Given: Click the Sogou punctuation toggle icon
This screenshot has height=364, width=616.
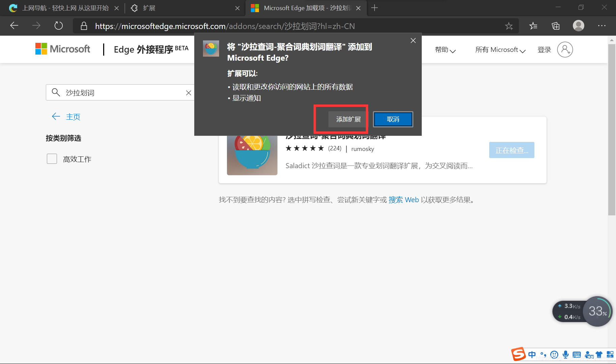Looking at the screenshot, I should click(543, 355).
